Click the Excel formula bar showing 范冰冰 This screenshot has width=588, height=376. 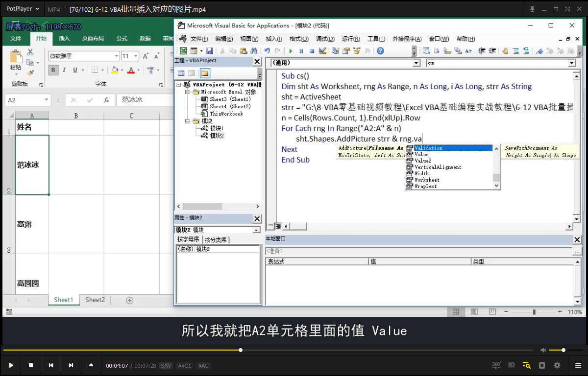point(144,100)
